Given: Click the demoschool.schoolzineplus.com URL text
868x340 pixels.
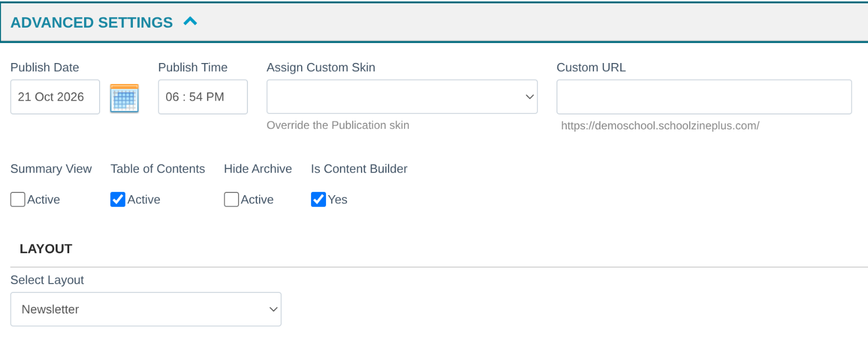Looking at the screenshot, I should point(660,126).
